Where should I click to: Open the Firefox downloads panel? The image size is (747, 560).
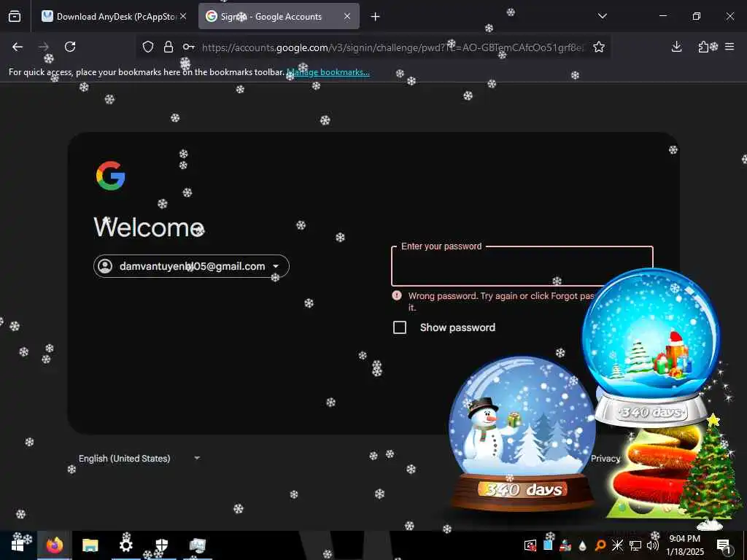[676, 47]
